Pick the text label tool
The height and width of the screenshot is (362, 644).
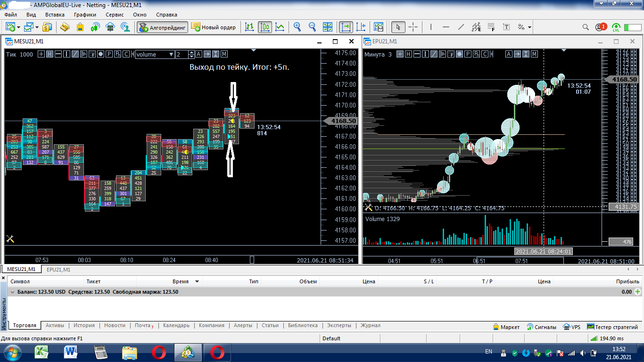pos(506,27)
